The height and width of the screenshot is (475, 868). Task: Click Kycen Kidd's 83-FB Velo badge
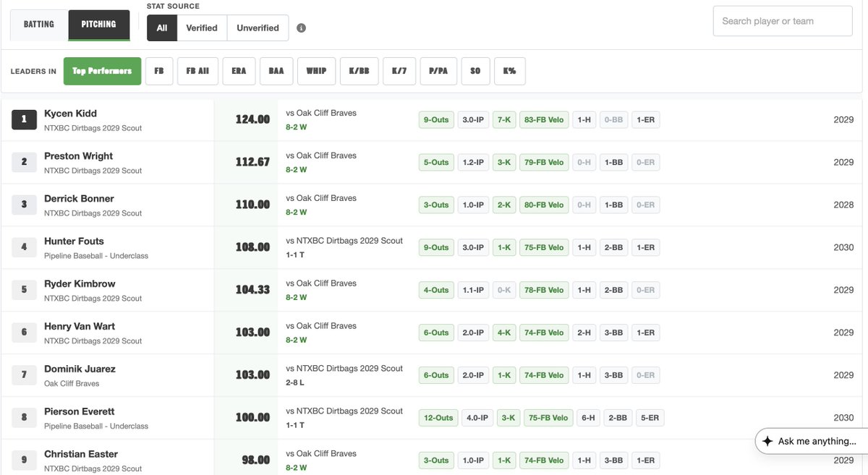544,120
